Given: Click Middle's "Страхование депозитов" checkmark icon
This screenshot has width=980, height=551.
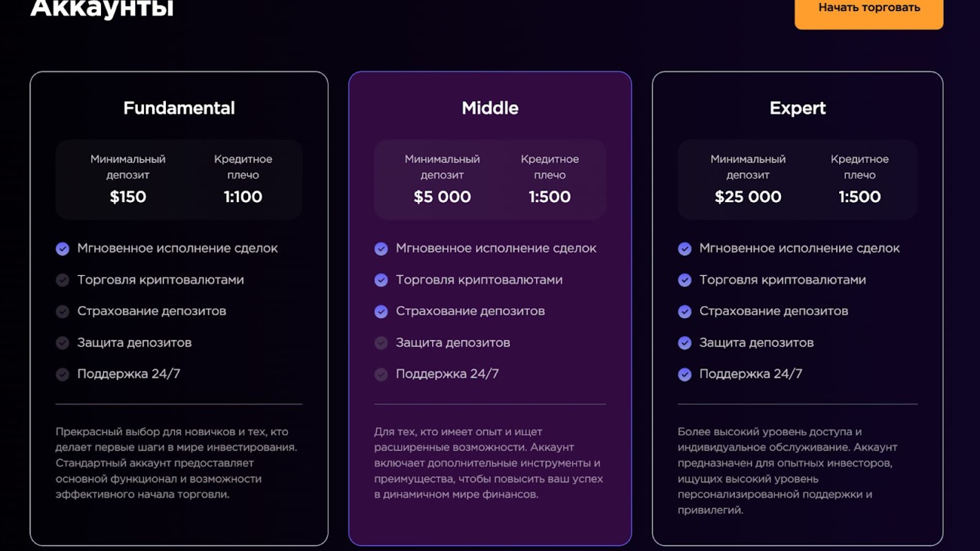Looking at the screenshot, I should pos(381,312).
